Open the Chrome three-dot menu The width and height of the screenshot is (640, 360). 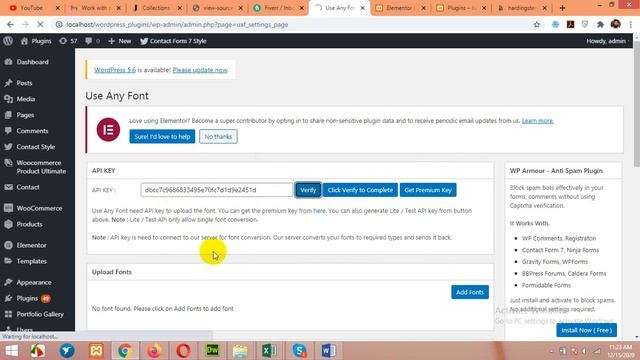[631, 24]
